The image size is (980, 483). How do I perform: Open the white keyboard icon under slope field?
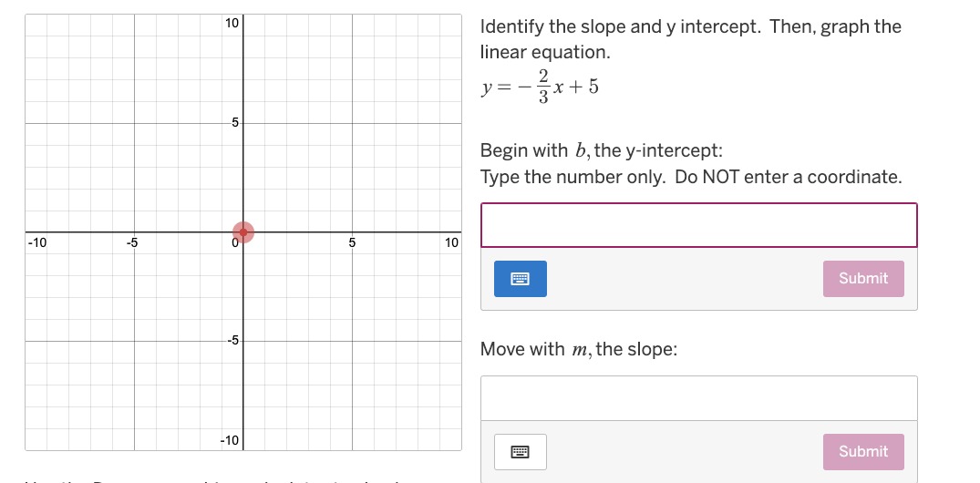click(520, 452)
